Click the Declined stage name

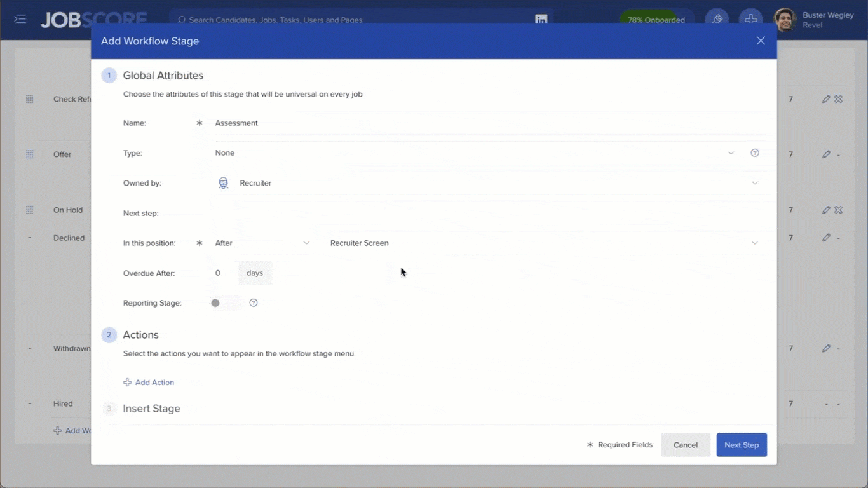click(69, 238)
